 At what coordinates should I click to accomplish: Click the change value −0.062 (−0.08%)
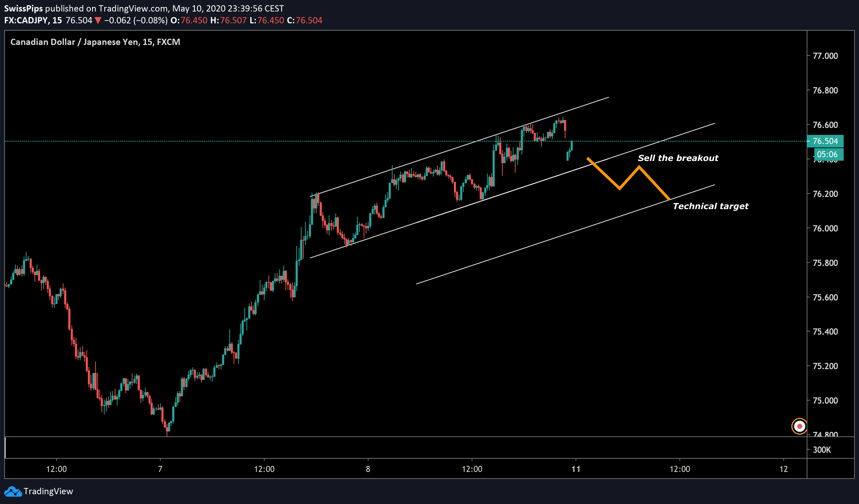click(136, 21)
